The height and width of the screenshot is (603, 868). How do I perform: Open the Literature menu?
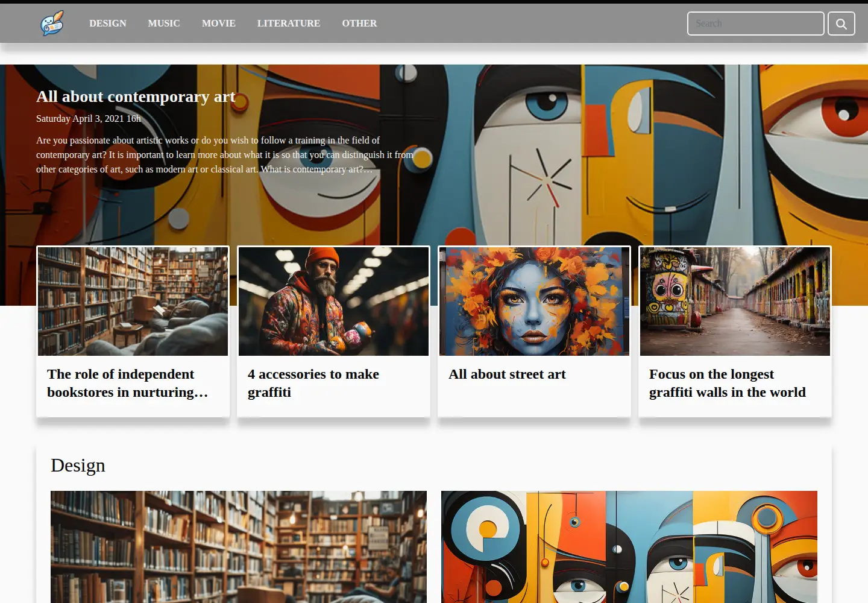tap(289, 24)
